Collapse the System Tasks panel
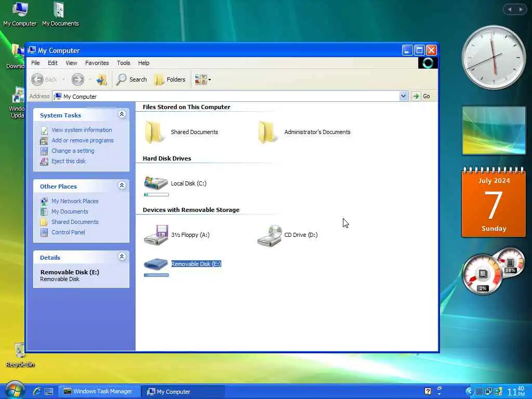 pyautogui.click(x=122, y=114)
